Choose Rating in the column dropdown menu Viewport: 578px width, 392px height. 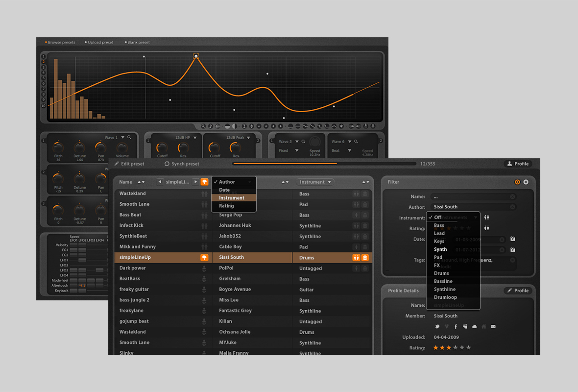pyautogui.click(x=234, y=206)
